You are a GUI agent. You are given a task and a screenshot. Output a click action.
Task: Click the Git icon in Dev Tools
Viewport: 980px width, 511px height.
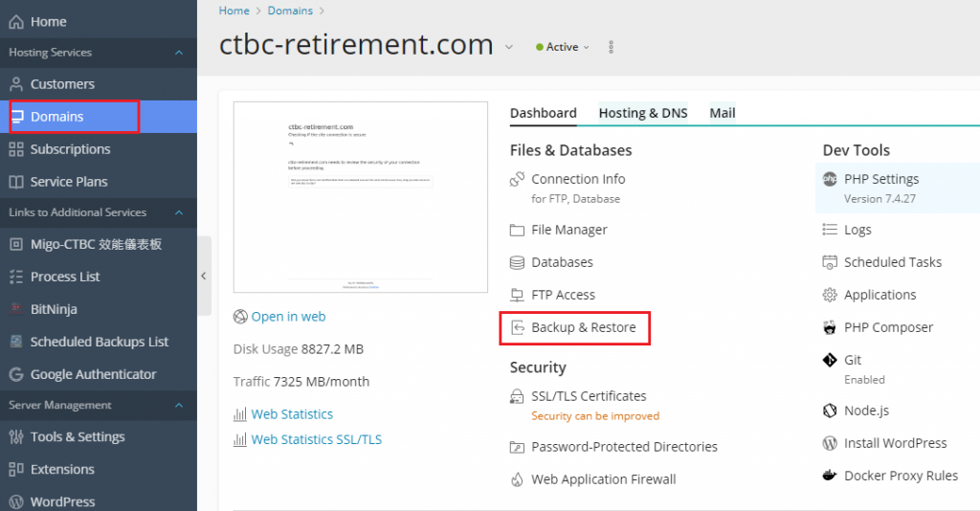coord(829,360)
